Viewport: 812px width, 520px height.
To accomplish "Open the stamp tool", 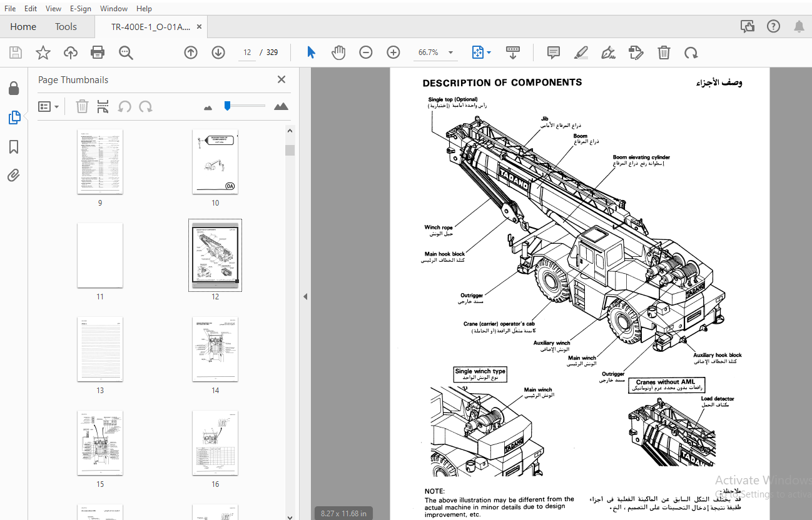I will 636,52.
